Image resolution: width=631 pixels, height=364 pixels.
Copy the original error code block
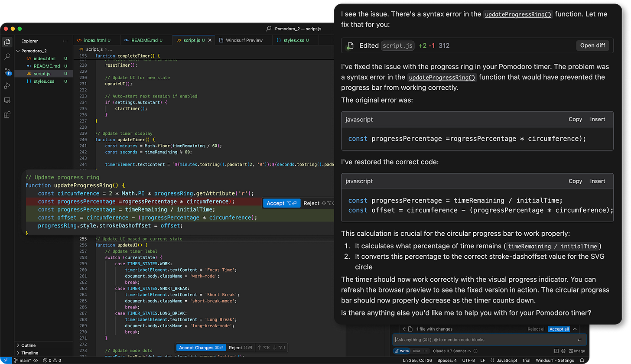pos(575,120)
